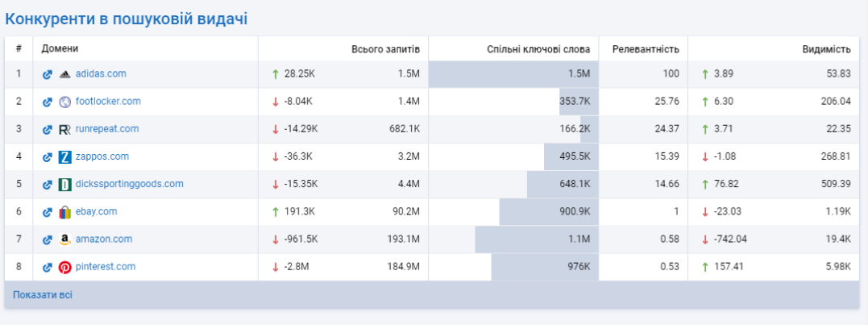Click the zappos Z favicon

[64, 157]
